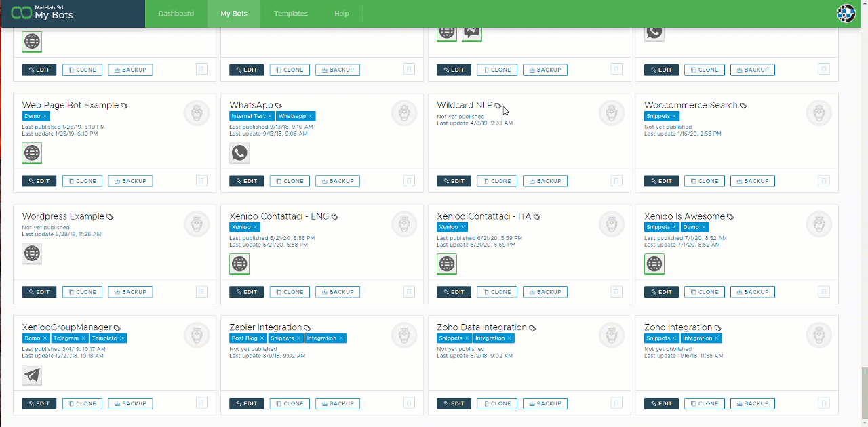Clone the Zapier Integration bot
The width and height of the screenshot is (868, 427).
(x=290, y=403)
